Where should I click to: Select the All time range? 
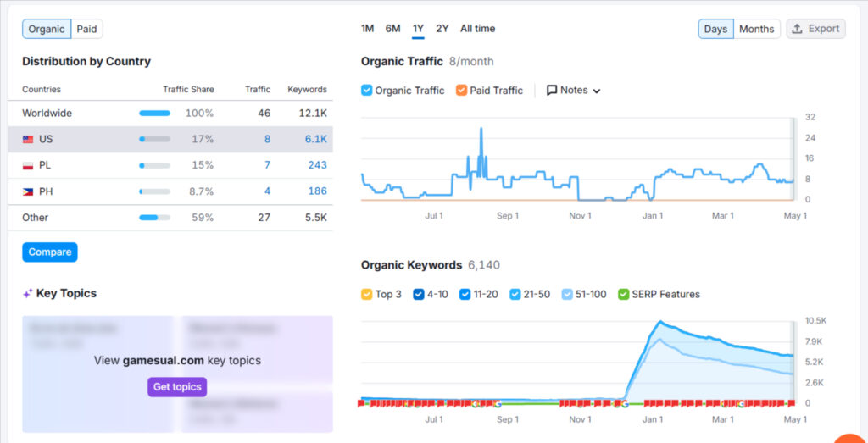pyautogui.click(x=478, y=29)
